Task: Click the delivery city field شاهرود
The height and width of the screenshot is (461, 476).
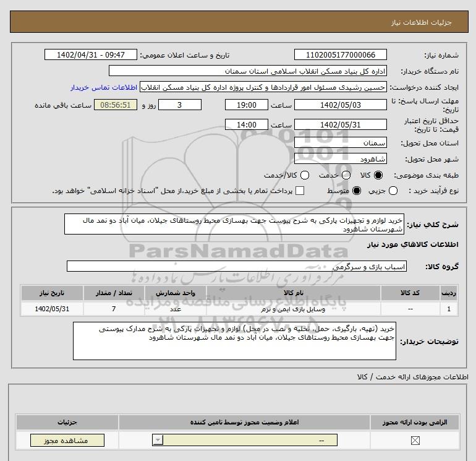Action: (340, 158)
